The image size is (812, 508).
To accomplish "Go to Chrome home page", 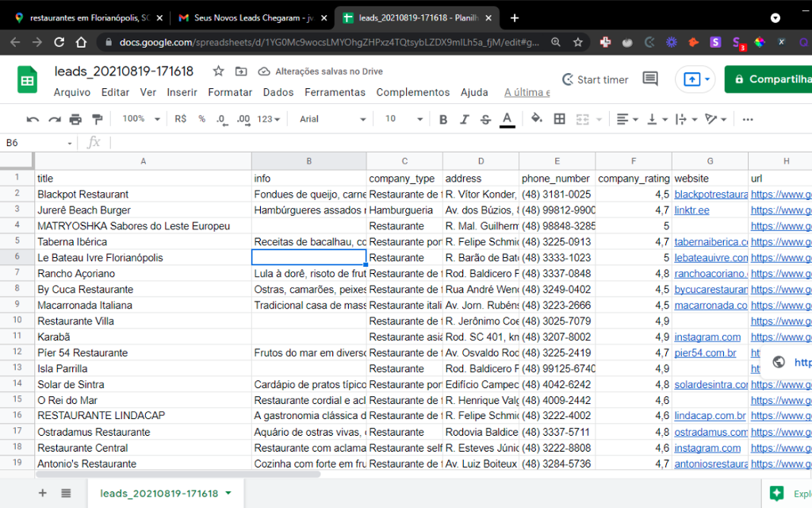I will [81, 43].
